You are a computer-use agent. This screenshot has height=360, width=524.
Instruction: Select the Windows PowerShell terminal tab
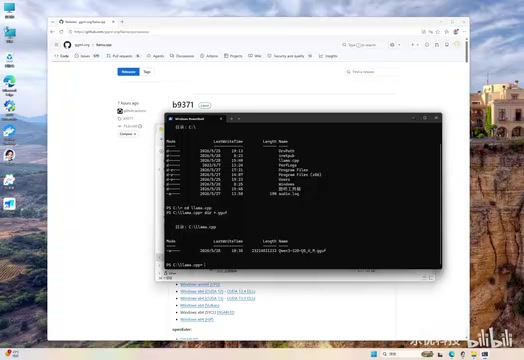pos(195,119)
